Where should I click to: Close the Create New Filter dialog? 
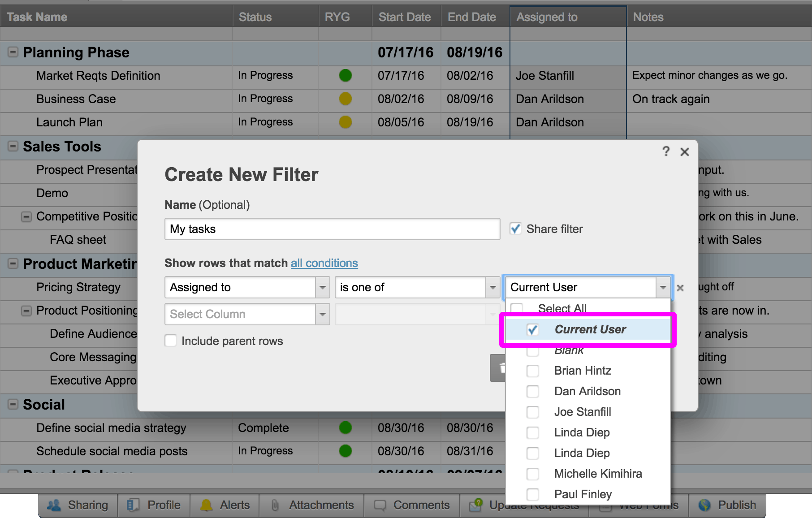[684, 152]
